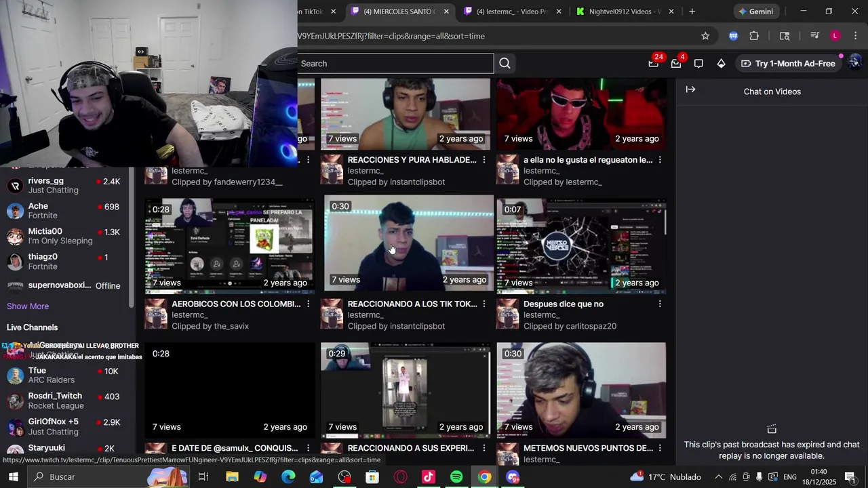This screenshot has height=488, width=868.
Task: Open rivers_gg channel in sidebar
Action: click(64, 186)
